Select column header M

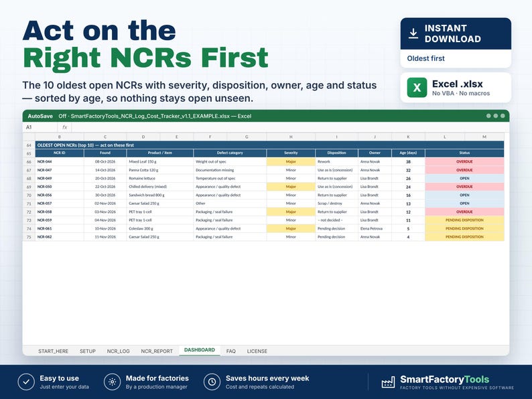[484, 137]
